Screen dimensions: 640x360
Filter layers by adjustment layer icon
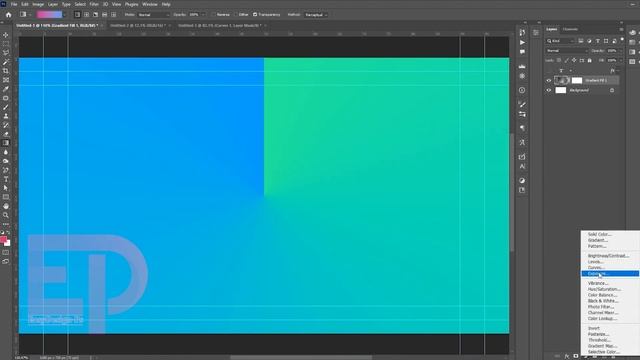click(589, 41)
